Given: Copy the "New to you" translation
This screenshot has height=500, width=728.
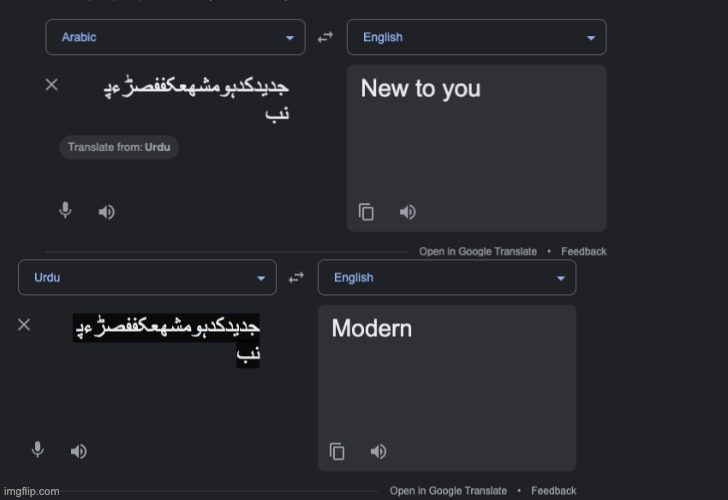Looking at the screenshot, I should [x=366, y=212].
